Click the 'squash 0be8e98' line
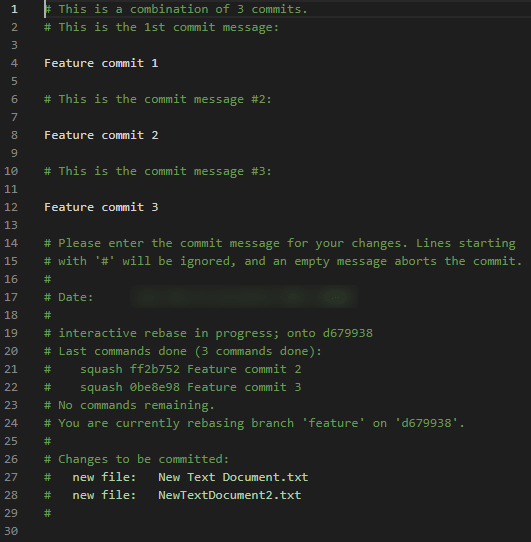 click(x=173, y=387)
